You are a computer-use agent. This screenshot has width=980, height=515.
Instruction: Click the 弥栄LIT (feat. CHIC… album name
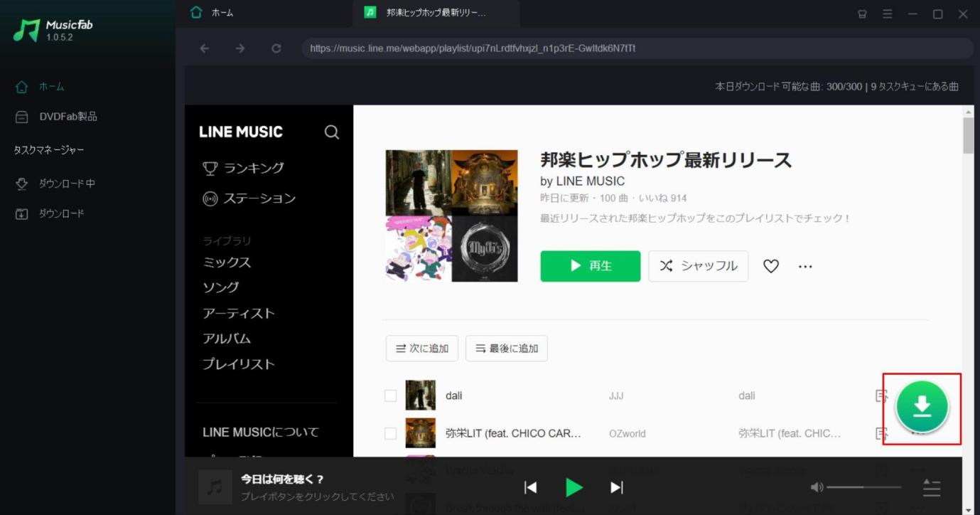point(790,433)
